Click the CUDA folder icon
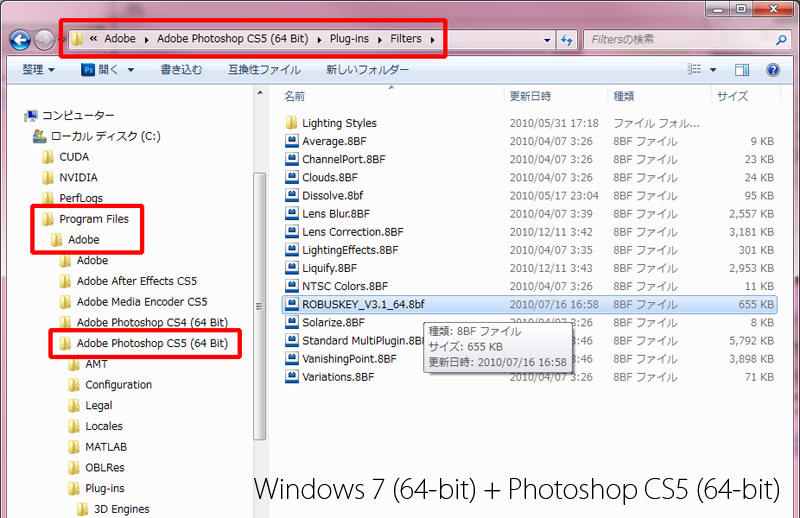Image resolution: width=800 pixels, height=518 pixels. (x=47, y=157)
